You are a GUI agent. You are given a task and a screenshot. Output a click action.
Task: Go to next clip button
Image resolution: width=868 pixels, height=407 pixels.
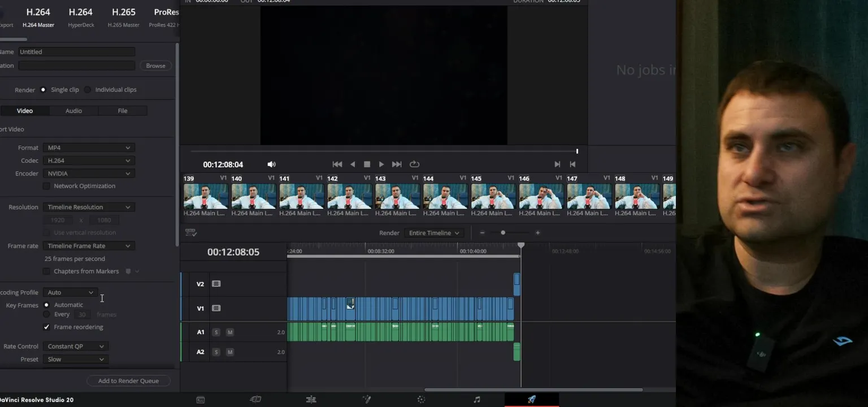[557, 164]
